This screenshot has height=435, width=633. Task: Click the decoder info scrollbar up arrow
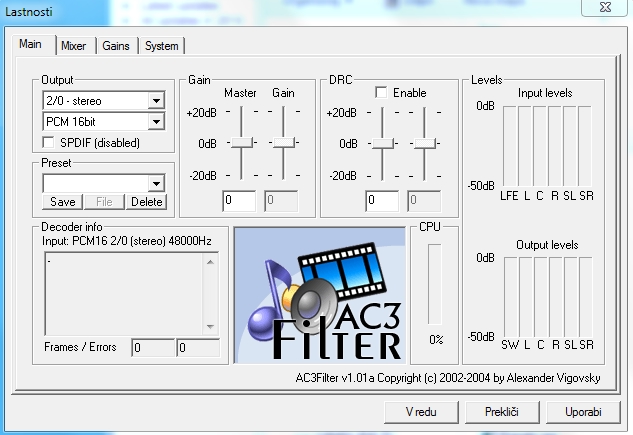tap(210, 263)
